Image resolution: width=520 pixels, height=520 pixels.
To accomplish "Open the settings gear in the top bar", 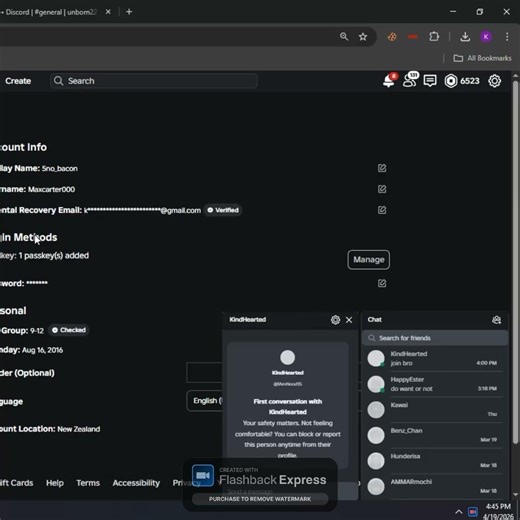I will click(495, 81).
